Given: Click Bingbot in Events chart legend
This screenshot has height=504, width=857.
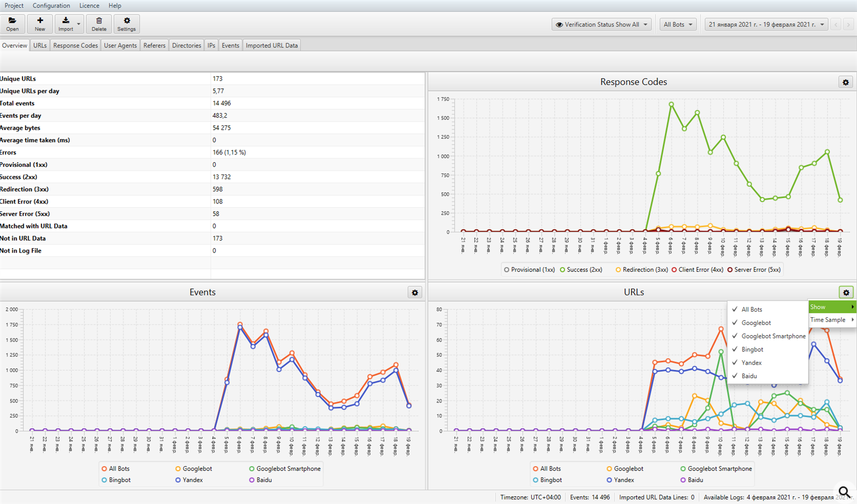Looking at the screenshot, I should click(x=116, y=480).
